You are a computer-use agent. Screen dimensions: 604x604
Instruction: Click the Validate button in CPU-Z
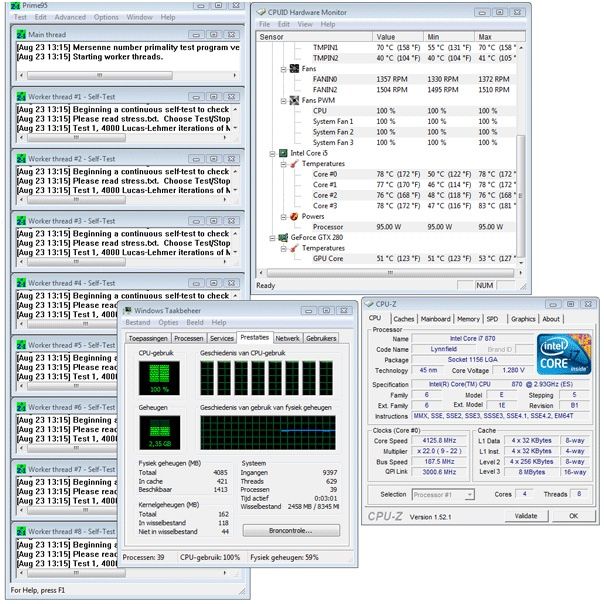tap(526, 516)
